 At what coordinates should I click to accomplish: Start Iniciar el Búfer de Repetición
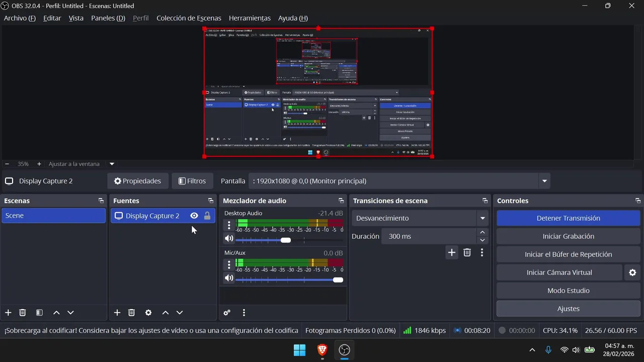569,254
